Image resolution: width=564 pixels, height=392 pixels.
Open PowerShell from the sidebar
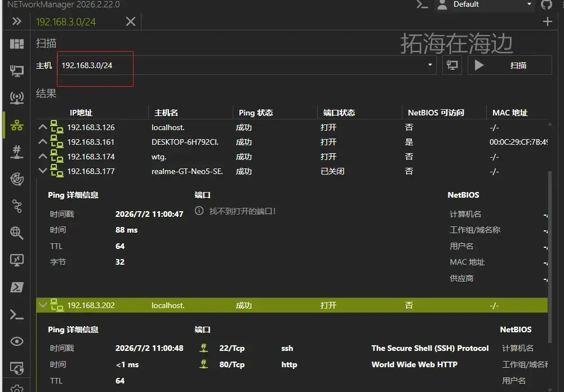[16, 287]
